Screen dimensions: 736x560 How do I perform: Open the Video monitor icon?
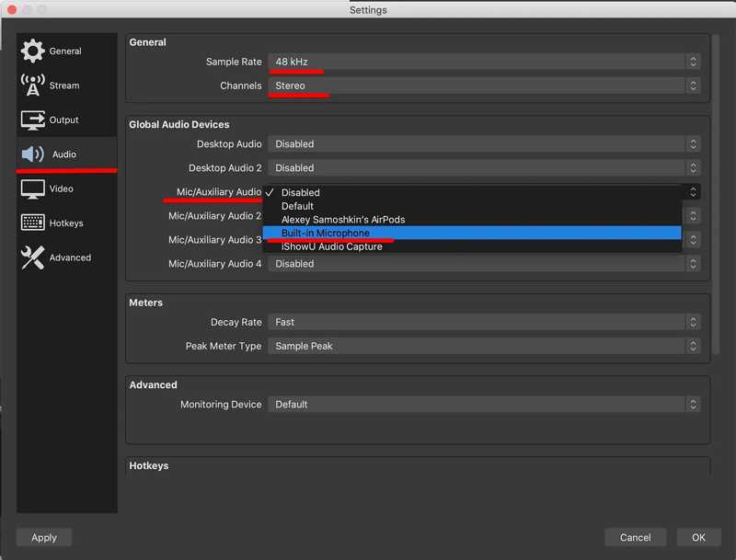33,189
